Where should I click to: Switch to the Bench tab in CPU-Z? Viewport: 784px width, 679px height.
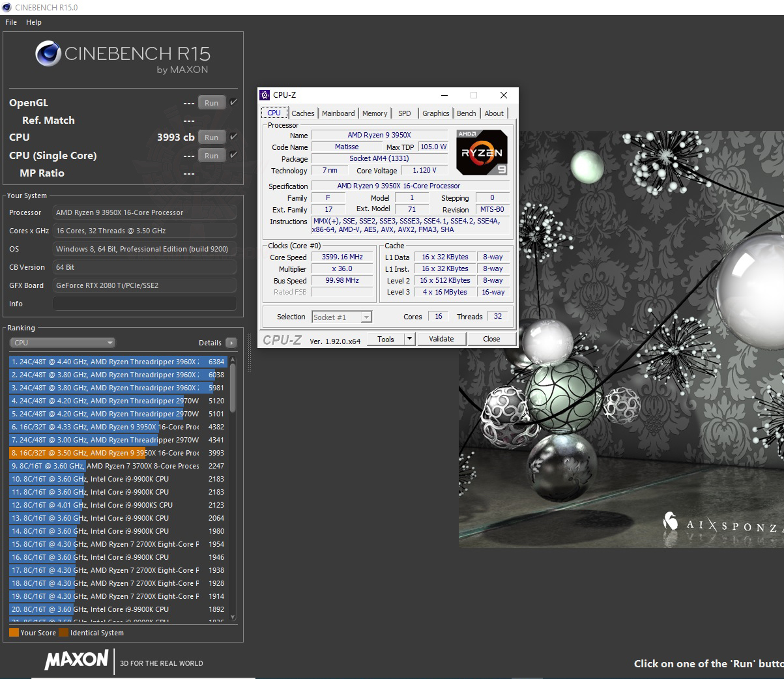point(467,113)
